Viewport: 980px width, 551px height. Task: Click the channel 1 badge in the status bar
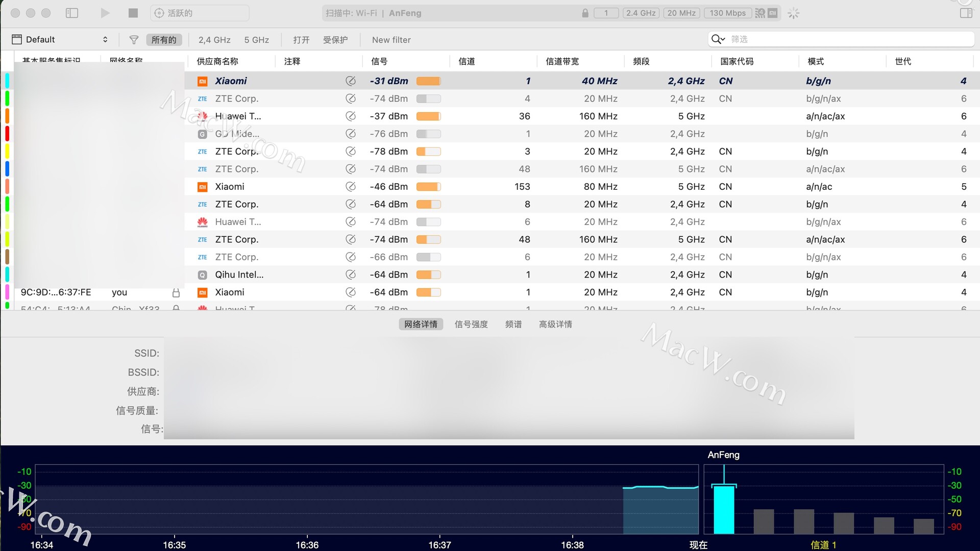tap(606, 13)
